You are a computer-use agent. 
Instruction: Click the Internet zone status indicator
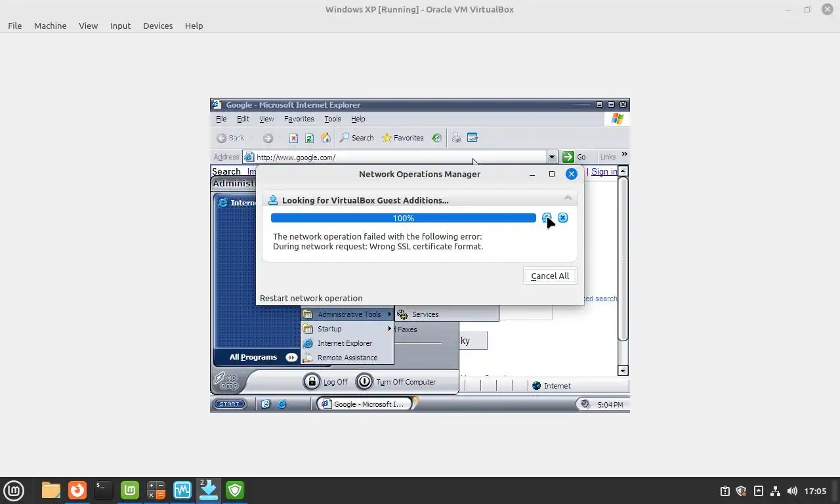tap(551, 386)
